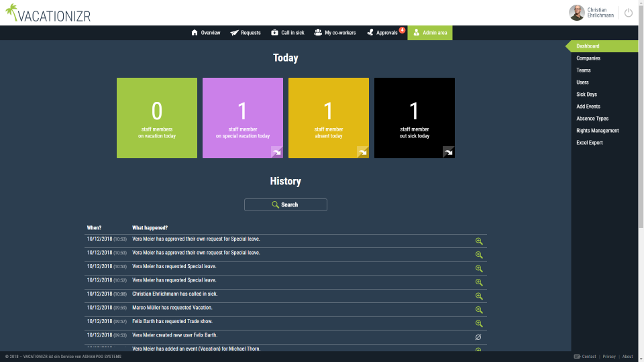Viewport: 644px width, 362px height.
Task: Open Absence Types in the admin sidebar
Action: 592,119
